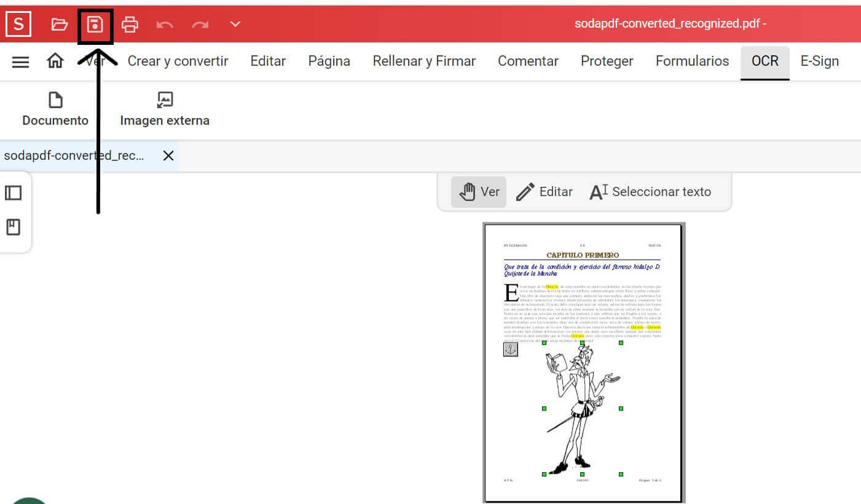
Task: Close the sodapdf-converted document tab
Action: point(168,156)
